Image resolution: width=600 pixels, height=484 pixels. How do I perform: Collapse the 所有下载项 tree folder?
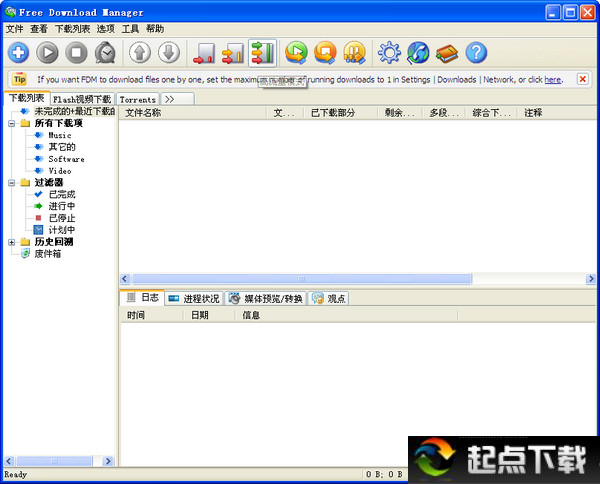pos(11,123)
